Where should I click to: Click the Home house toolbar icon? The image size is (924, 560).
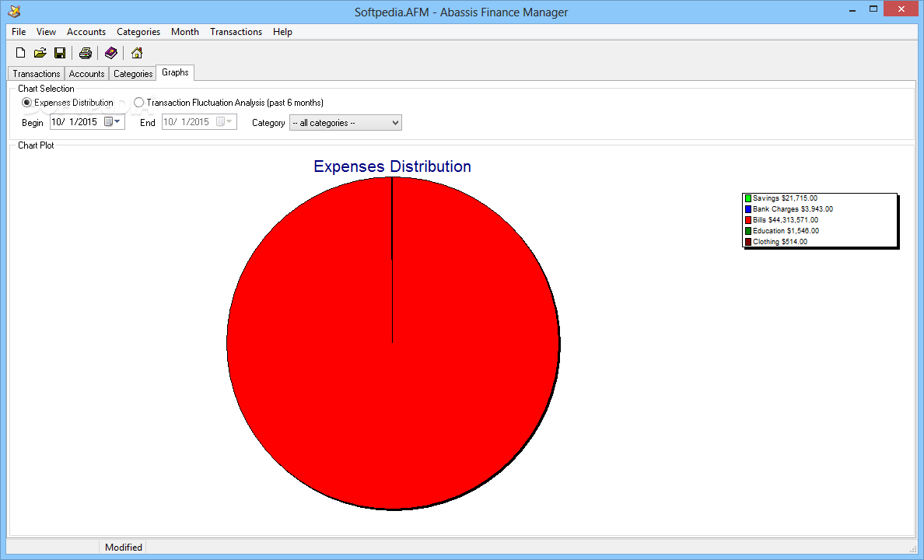(x=137, y=53)
